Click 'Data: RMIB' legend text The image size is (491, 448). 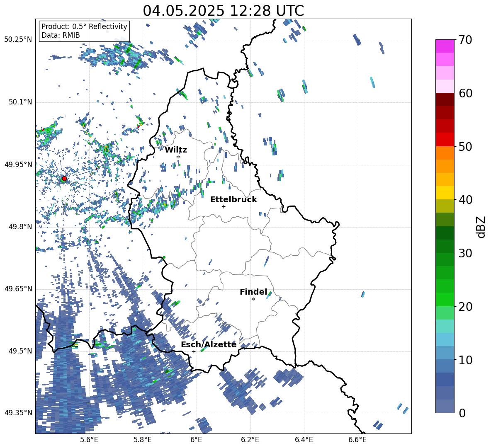61,35
